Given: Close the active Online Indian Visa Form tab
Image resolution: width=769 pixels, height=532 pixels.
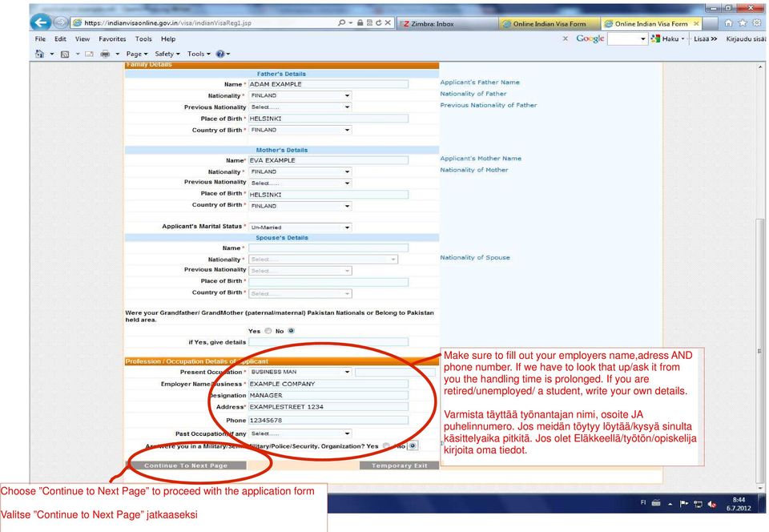Looking at the screenshot, I should point(696,23).
